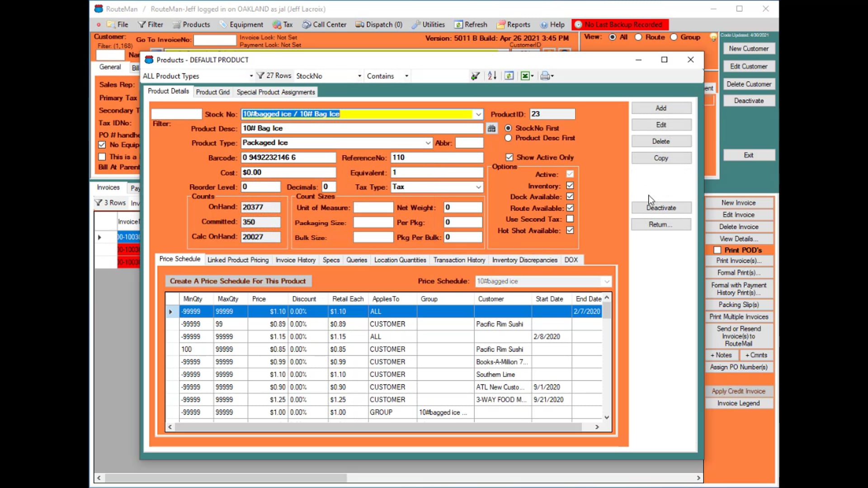868x488 pixels.
Task: Open the Tax Type dropdown
Action: 478,187
